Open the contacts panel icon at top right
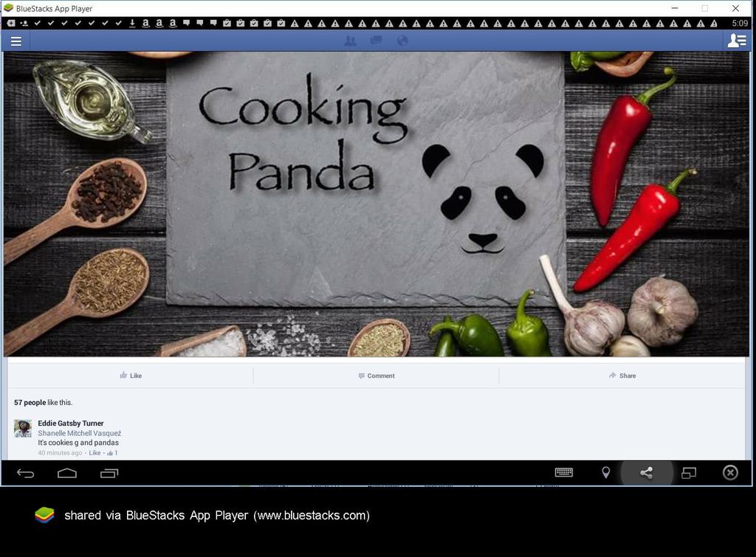The image size is (756, 557). pyautogui.click(x=736, y=41)
